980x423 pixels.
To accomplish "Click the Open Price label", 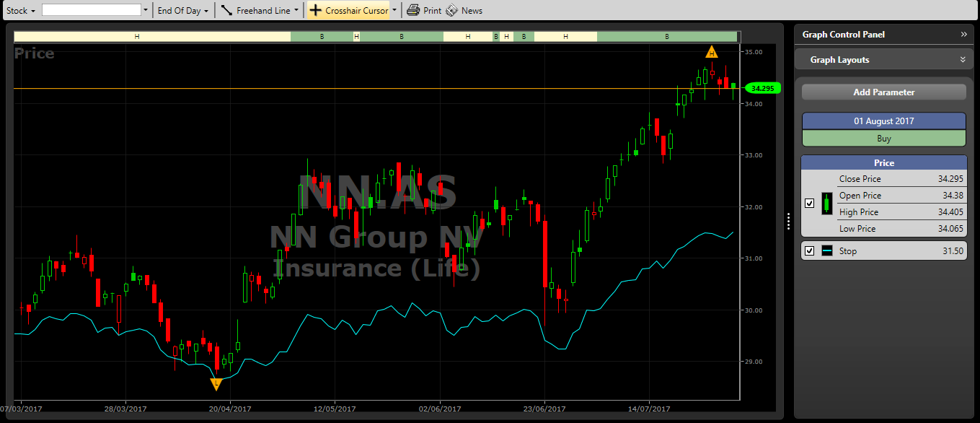I will click(860, 196).
